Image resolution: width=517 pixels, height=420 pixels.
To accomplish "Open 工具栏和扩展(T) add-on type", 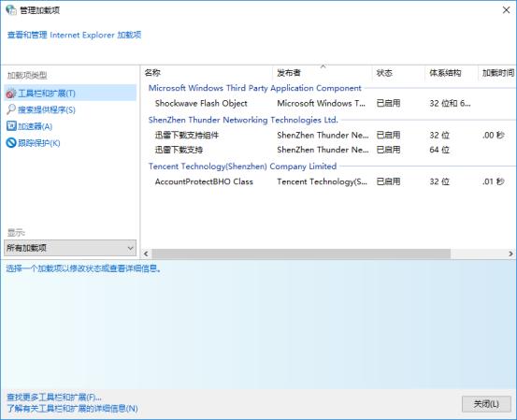I will [70, 94].
